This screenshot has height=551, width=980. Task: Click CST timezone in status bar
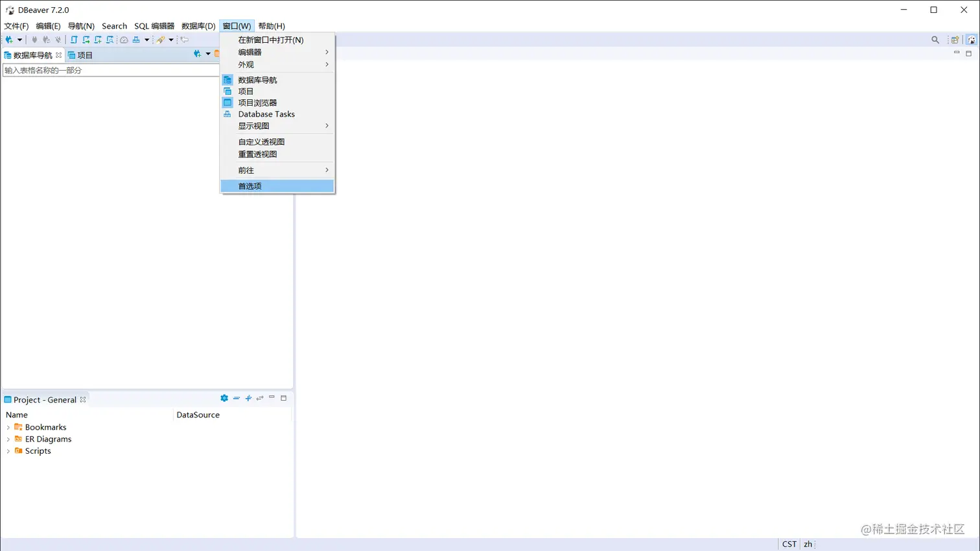point(789,544)
